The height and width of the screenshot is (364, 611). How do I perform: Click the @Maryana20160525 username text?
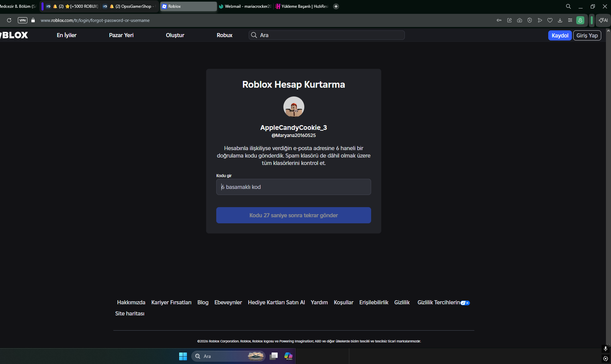294,135
